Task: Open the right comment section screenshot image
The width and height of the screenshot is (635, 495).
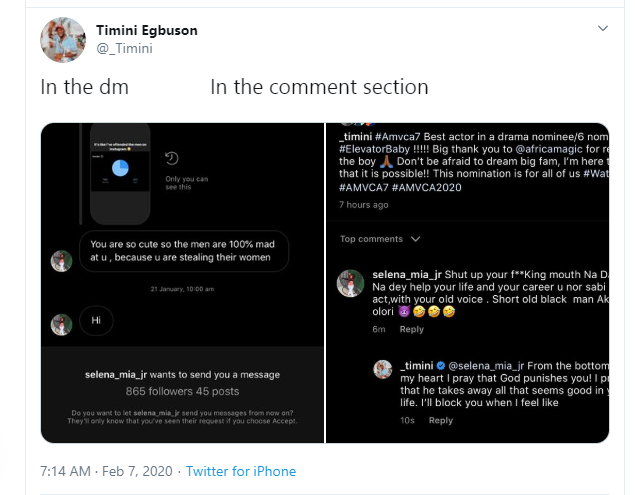Action: tap(468, 282)
